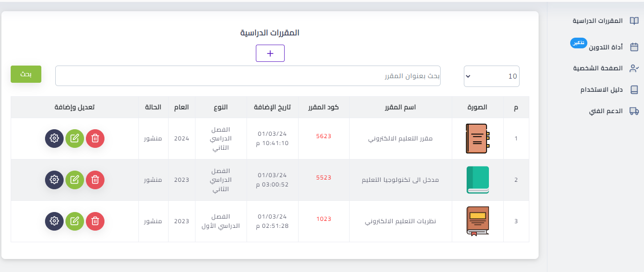Open settings for course code 5623
The image size is (644, 272).
54,138
